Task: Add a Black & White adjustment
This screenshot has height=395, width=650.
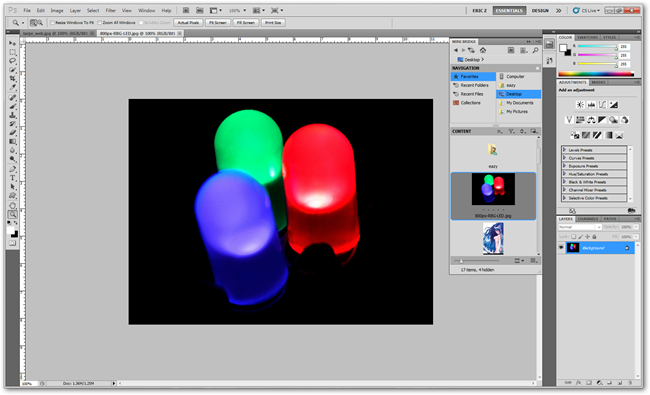Action: coord(602,120)
